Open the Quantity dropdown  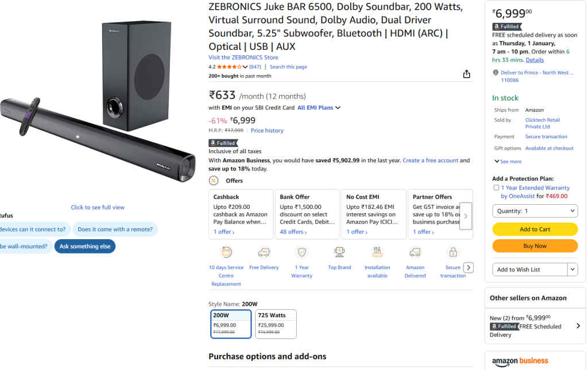(535, 211)
